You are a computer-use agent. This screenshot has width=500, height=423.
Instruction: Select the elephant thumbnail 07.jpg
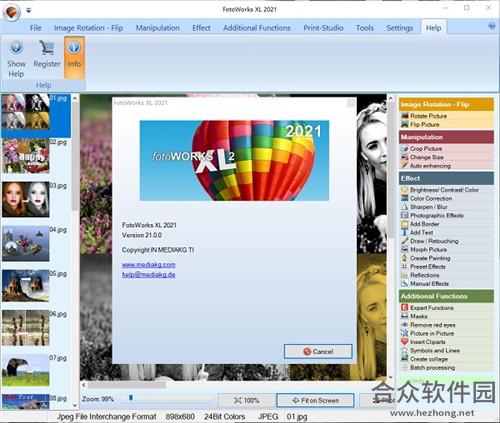(x=26, y=370)
